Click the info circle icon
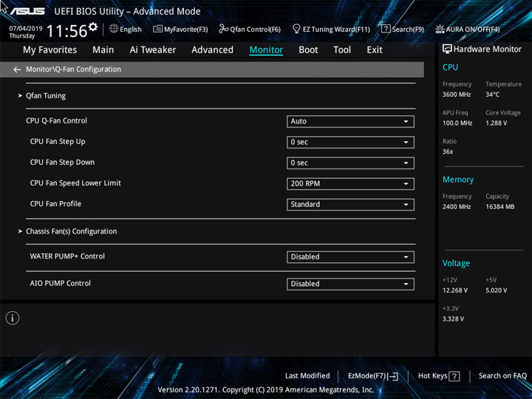 tap(13, 318)
